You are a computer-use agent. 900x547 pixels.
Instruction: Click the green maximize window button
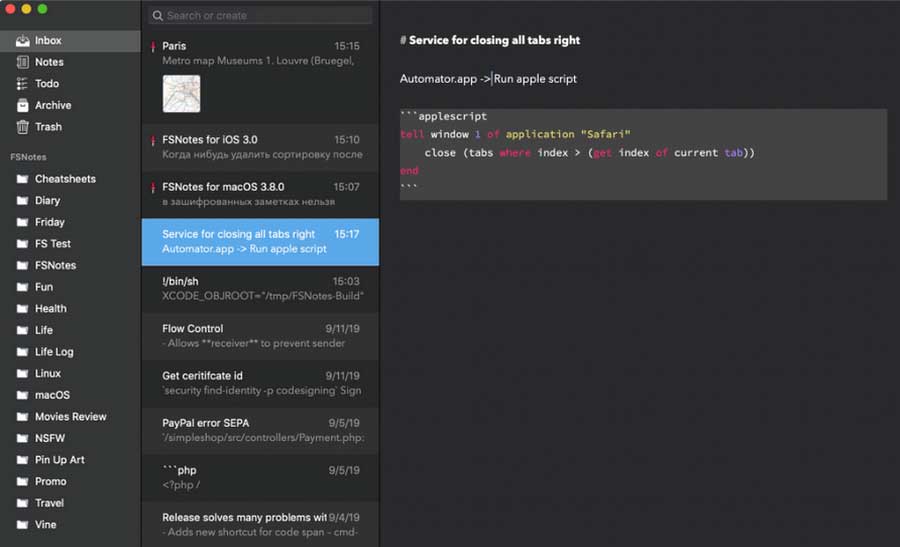[42, 9]
